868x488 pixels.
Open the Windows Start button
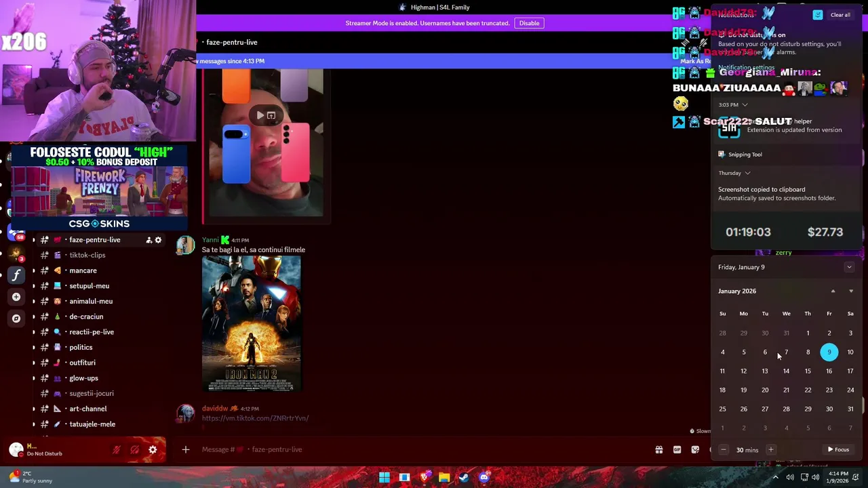(384, 477)
